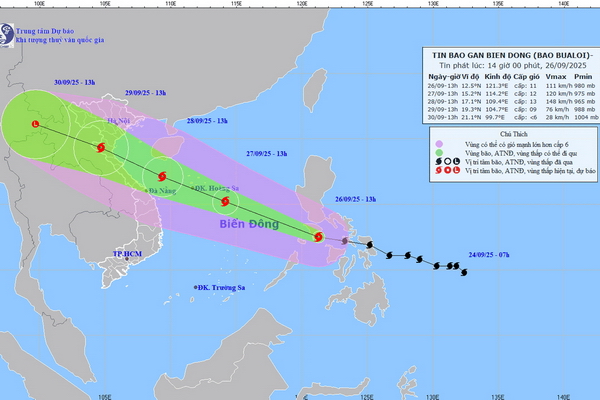Click the easternmost black past-storm symbol
The height and width of the screenshot is (400, 600).
pyautogui.click(x=465, y=270)
